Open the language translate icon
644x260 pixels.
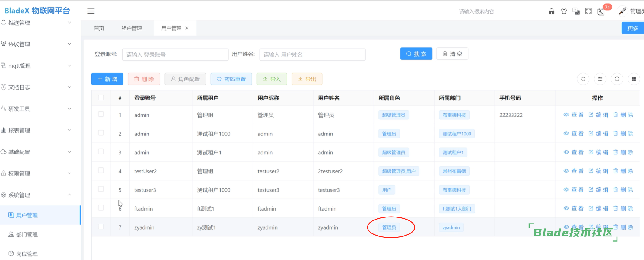[x=576, y=11]
